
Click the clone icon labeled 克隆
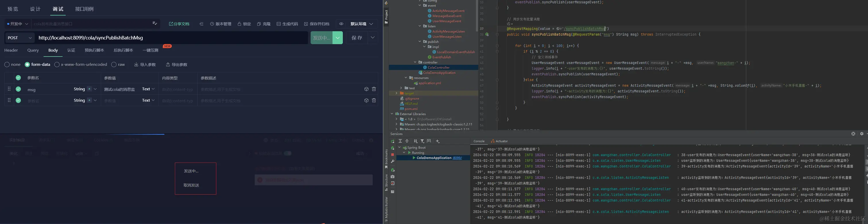click(x=259, y=24)
